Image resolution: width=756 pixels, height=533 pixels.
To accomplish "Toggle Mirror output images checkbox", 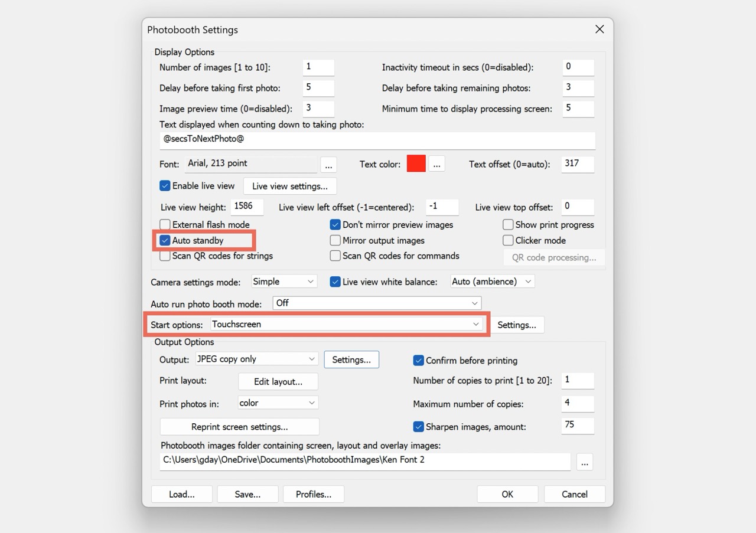I will (335, 240).
